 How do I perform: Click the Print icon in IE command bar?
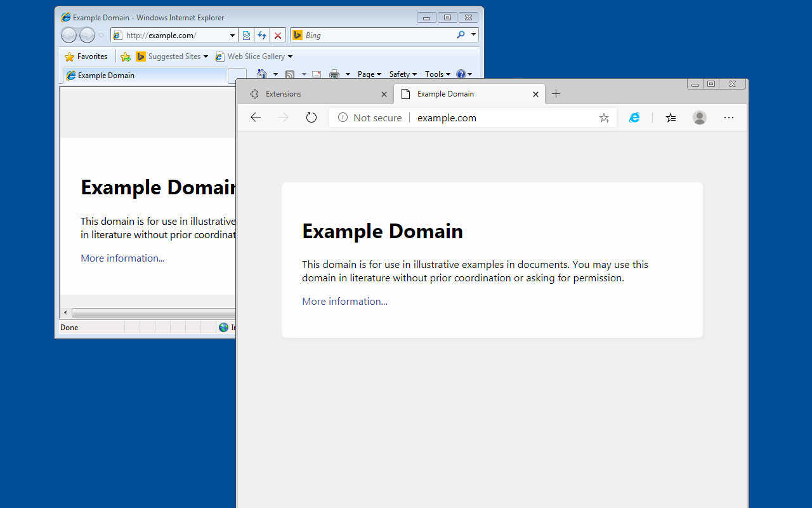(x=334, y=74)
